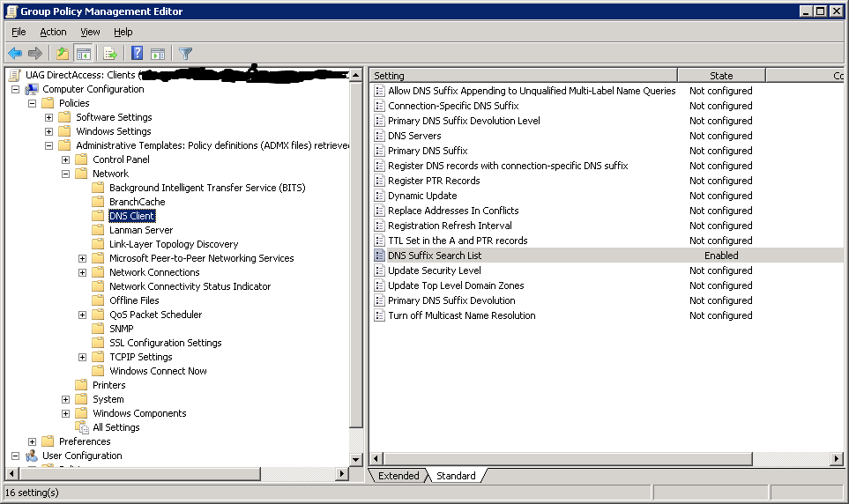Screen dimensions: 849x504
Task: Click the User Configuration user icon
Action: coord(32,456)
